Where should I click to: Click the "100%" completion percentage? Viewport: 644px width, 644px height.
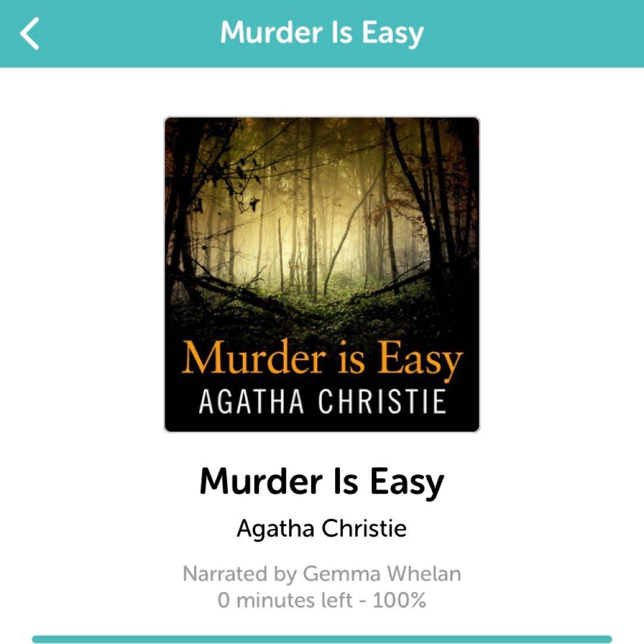399,600
